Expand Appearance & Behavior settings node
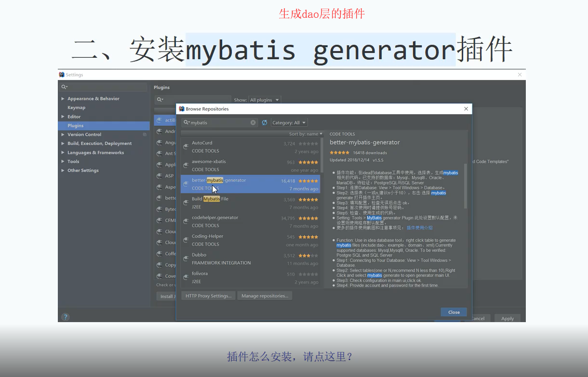This screenshot has width=588, height=377. point(63,99)
